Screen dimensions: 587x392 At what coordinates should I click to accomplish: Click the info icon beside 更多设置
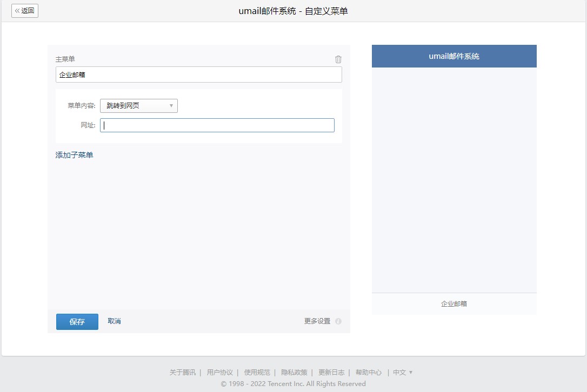(x=338, y=321)
